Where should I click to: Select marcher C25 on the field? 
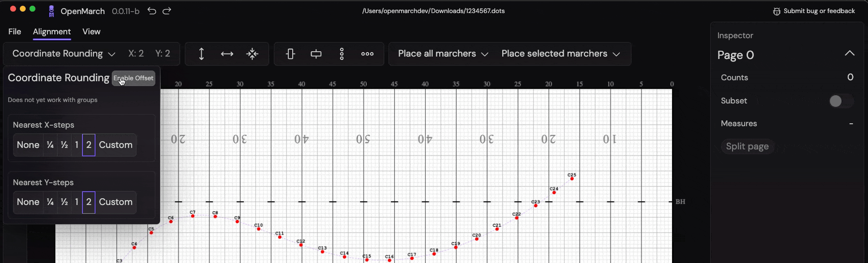point(572,179)
